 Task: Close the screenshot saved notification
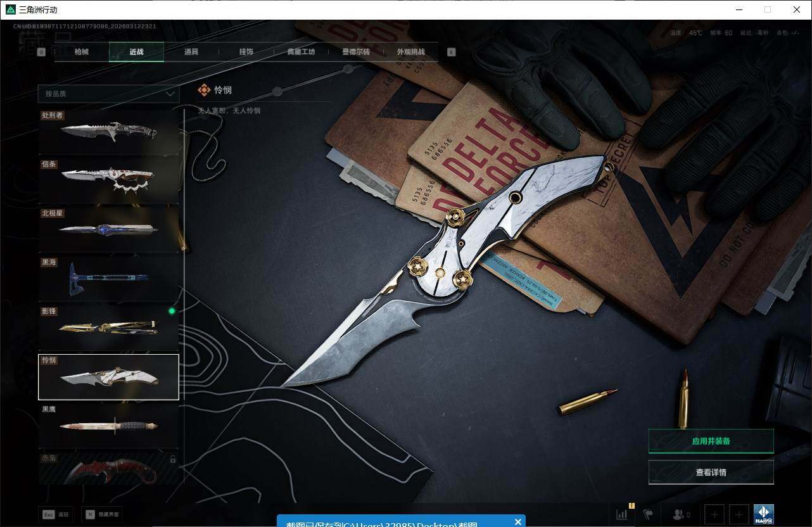pyautogui.click(x=517, y=522)
